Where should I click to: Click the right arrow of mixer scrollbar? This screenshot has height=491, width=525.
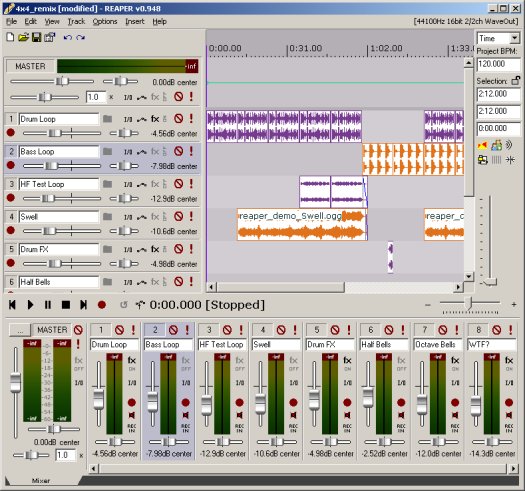(x=514, y=469)
